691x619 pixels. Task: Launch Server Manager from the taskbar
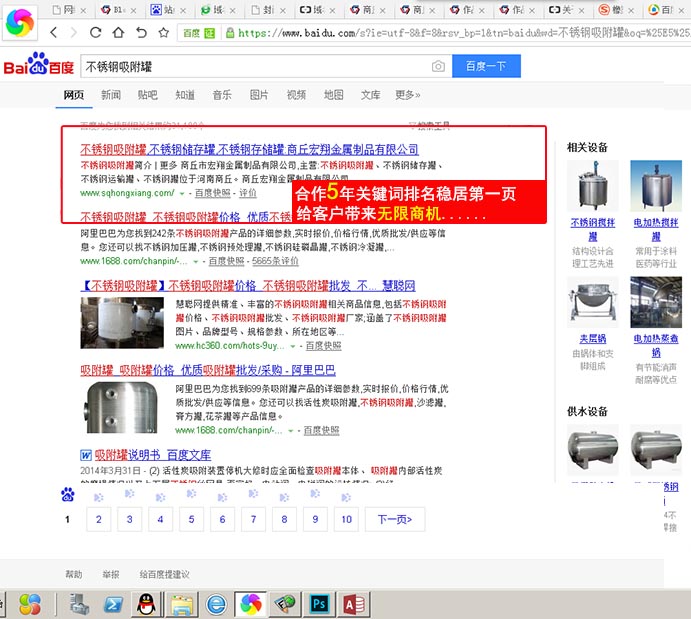tap(79, 604)
